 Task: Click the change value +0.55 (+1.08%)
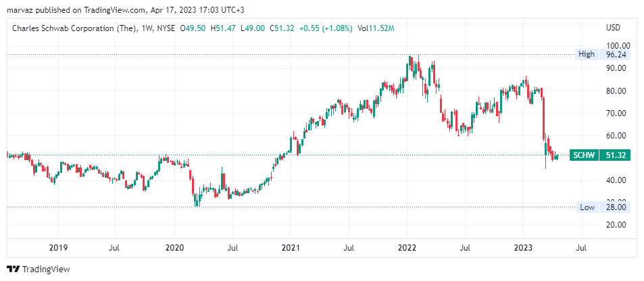326,28
